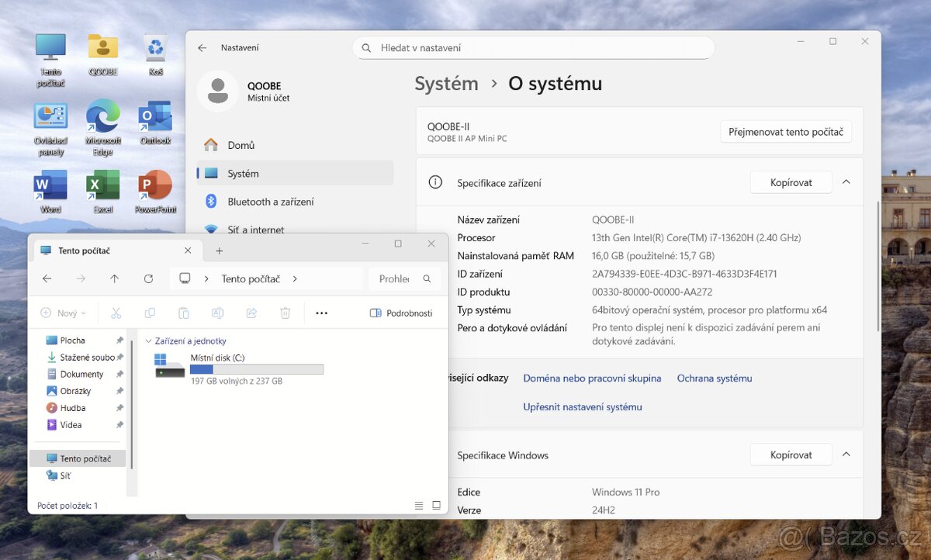Open the Outlook desktop shortcut
Screen dimensions: 931x560
click(155, 118)
